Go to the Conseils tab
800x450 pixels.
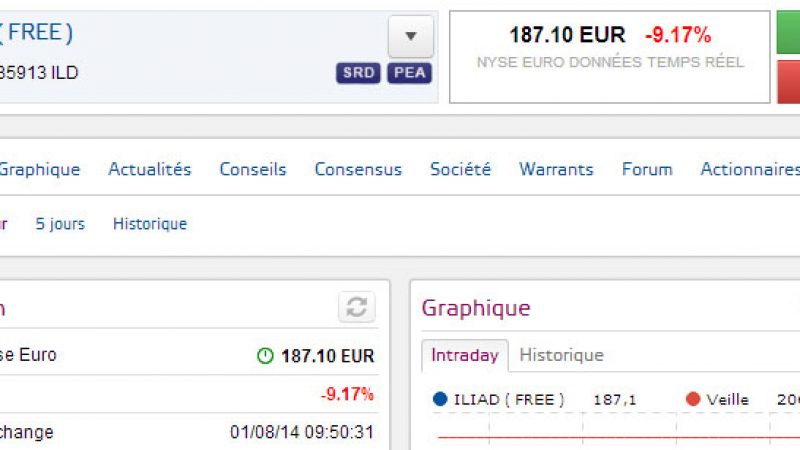tap(252, 169)
